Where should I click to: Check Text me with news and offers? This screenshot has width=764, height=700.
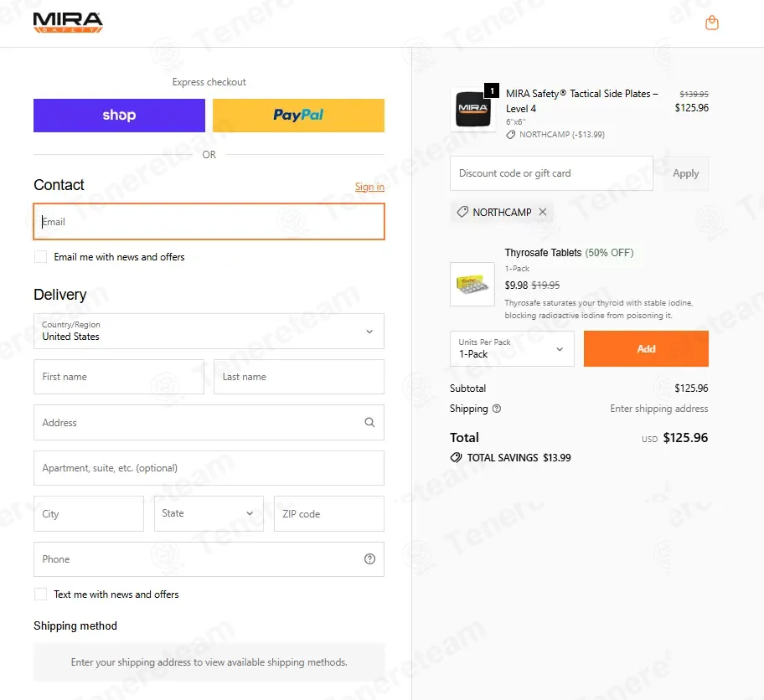click(40, 594)
